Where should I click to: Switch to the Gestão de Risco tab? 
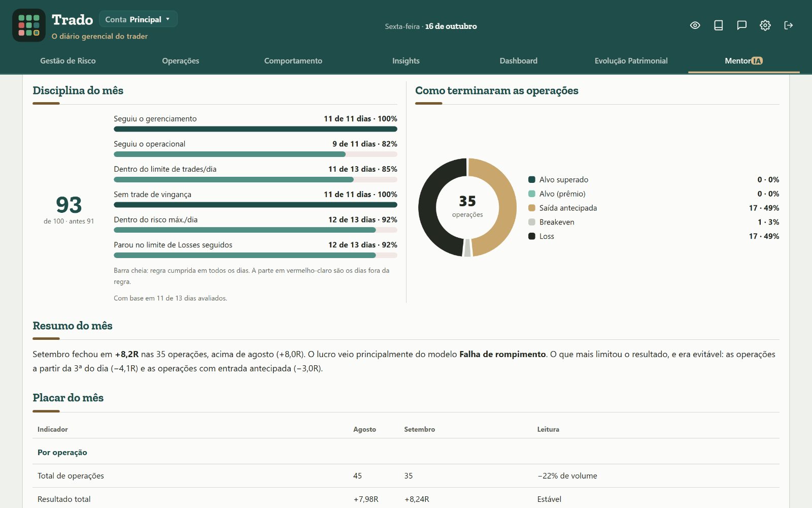click(x=68, y=61)
